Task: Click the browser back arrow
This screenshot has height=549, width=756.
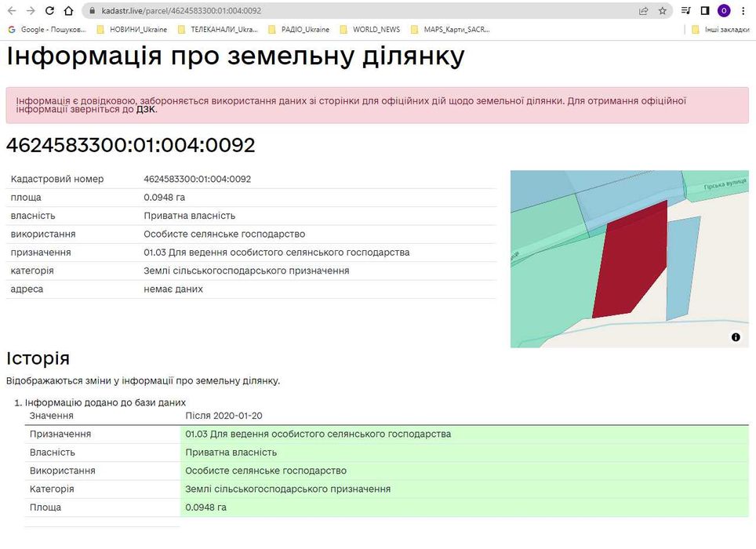Action: tap(12, 11)
